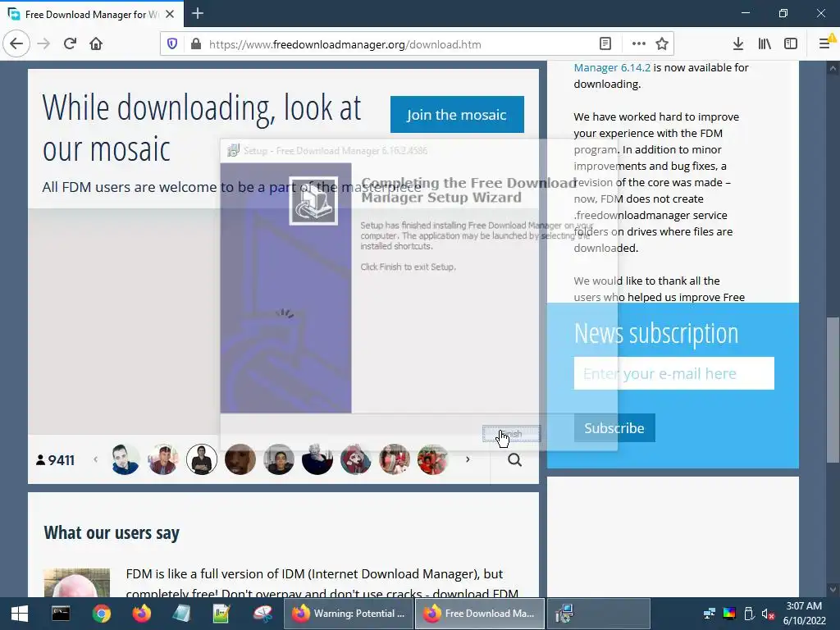
Task: Select the fourth mosaic user avatar
Action: pos(240,459)
